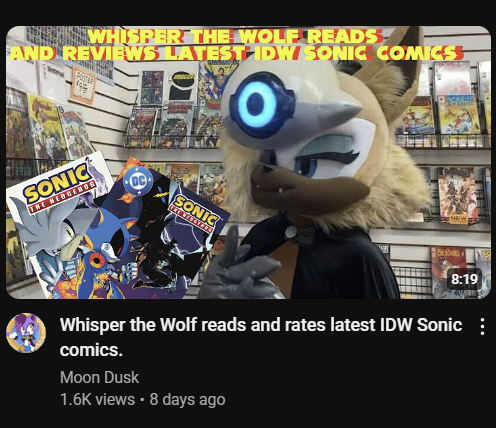496x428 pixels.
Task: Click the orange NEW tag on shelf
Action: point(458,219)
